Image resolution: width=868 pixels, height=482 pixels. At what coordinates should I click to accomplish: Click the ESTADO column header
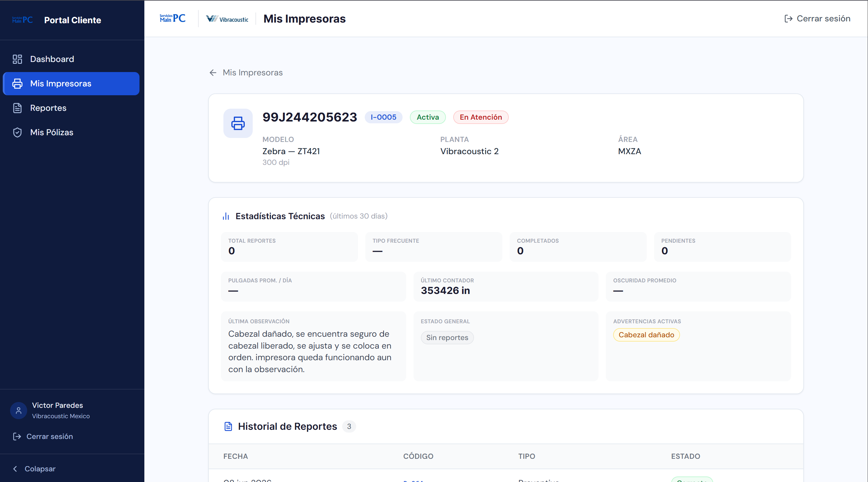pos(685,456)
